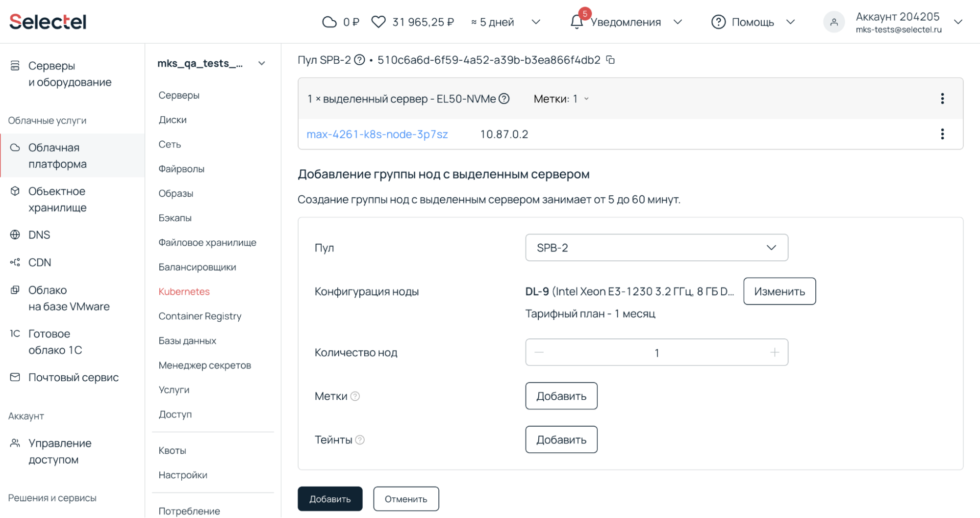Decrease node count with minus button
Screen dimensions: 980x518
[539, 352]
